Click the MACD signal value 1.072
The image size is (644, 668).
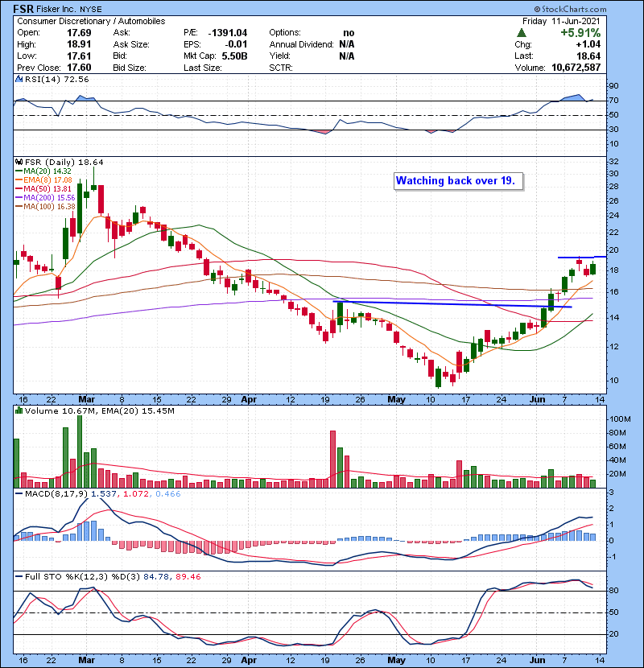point(135,494)
